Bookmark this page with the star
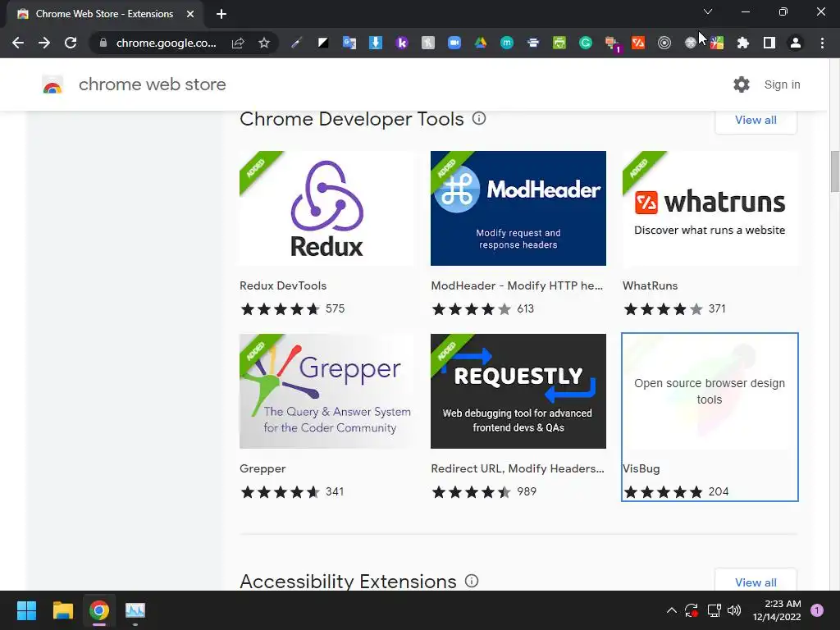Viewport: 840px width, 630px height. [x=263, y=43]
